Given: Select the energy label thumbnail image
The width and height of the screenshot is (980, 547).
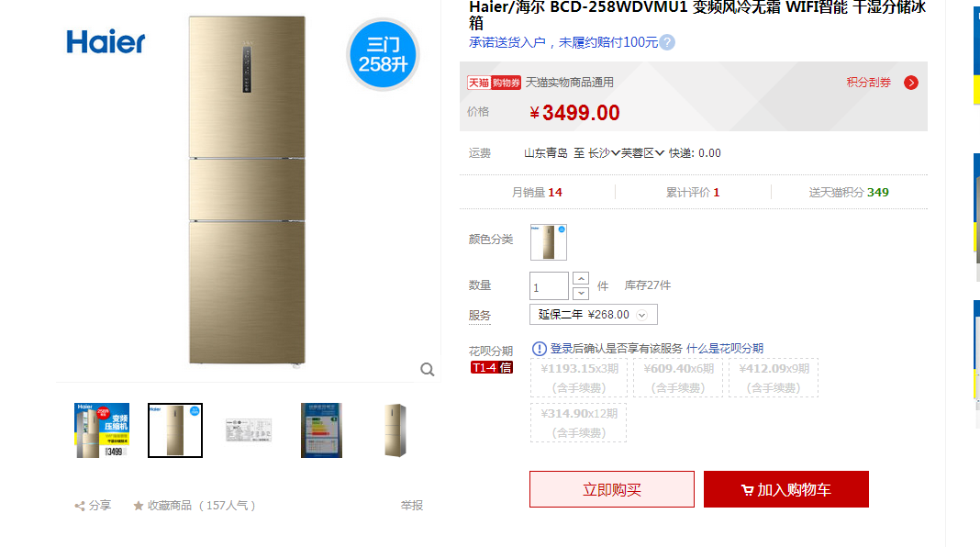Looking at the screenshot, I should (321, 430).
